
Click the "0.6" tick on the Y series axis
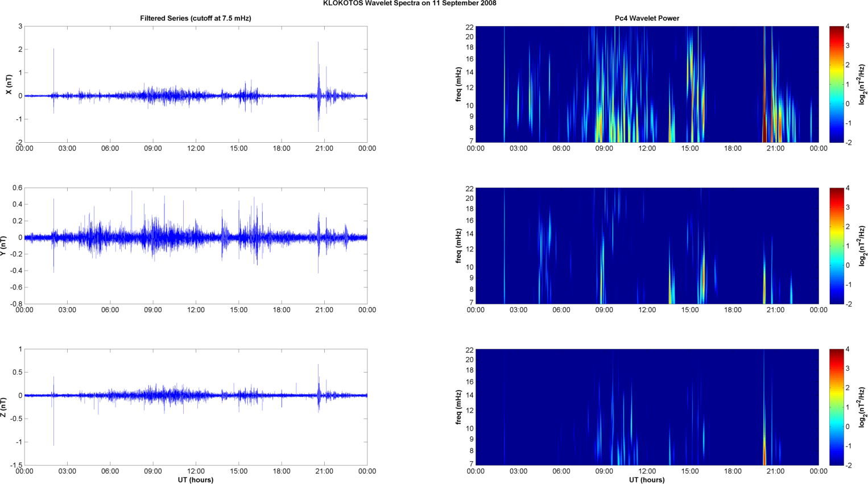[x=17, y=188]
